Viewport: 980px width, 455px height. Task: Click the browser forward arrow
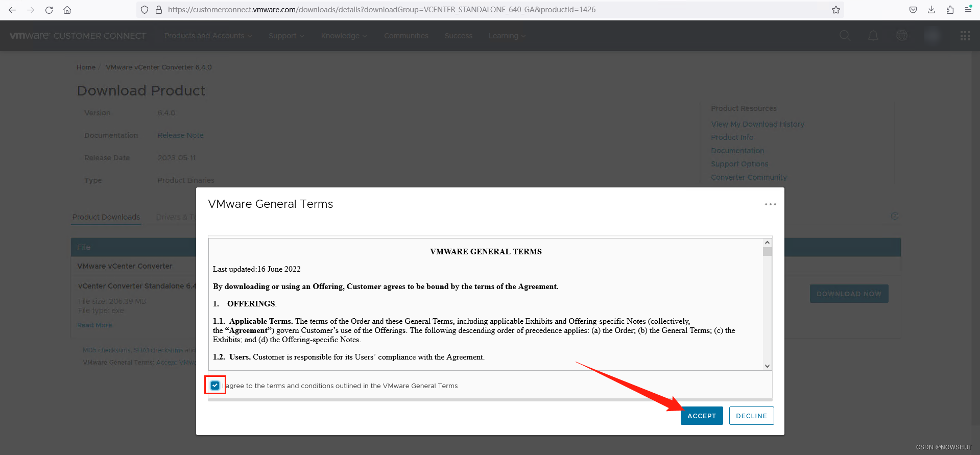(31, 10)
